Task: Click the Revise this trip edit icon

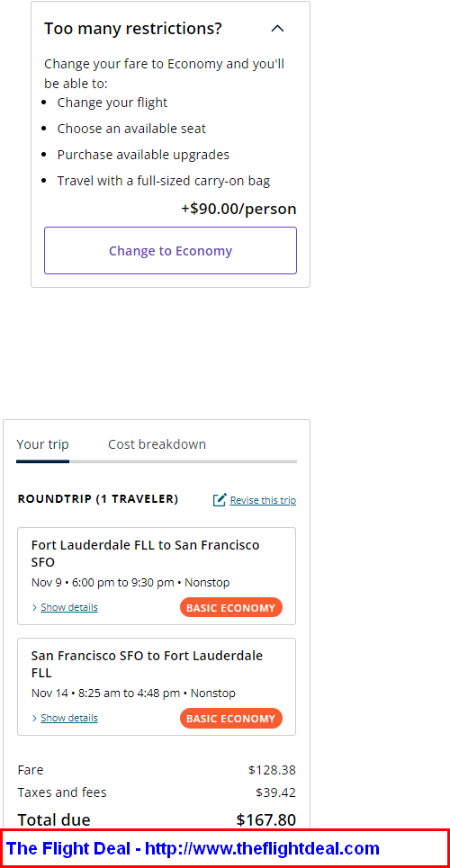Action: 220,500
